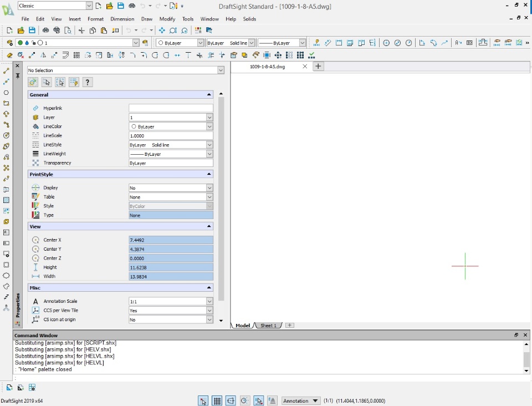Open the Layers Manager icon
Image resolution: width=532 pixels, height=406 pixels.
tap(9, 43)
